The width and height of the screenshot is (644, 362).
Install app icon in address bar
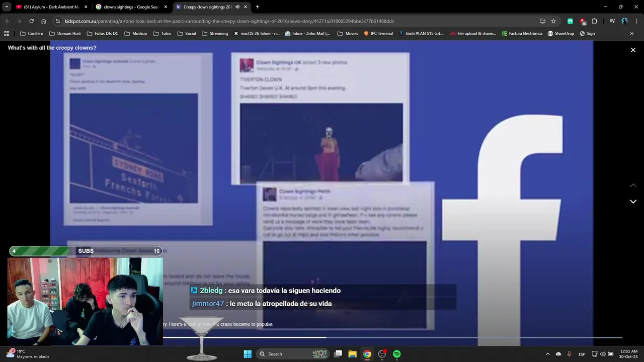click(x=542, y=21)
